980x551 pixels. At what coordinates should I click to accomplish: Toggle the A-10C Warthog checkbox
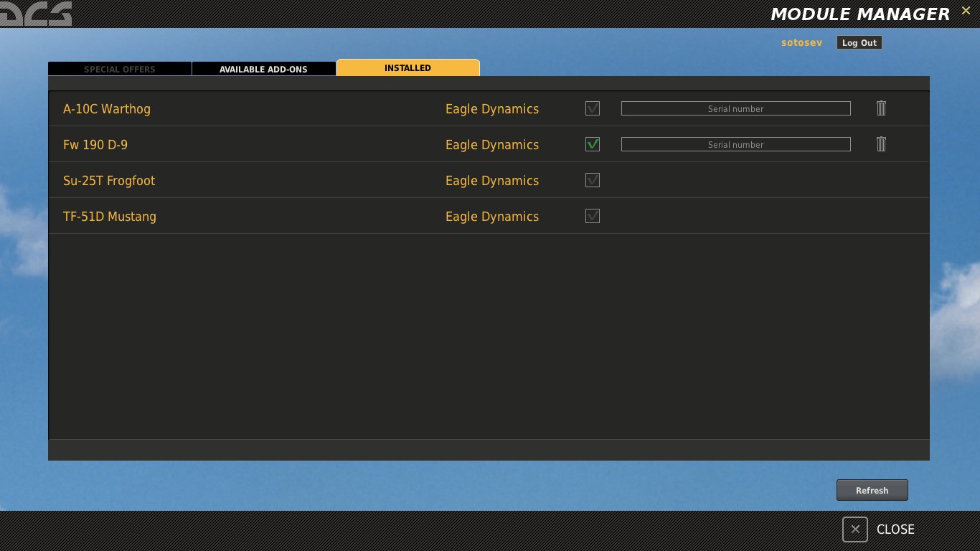593,108
